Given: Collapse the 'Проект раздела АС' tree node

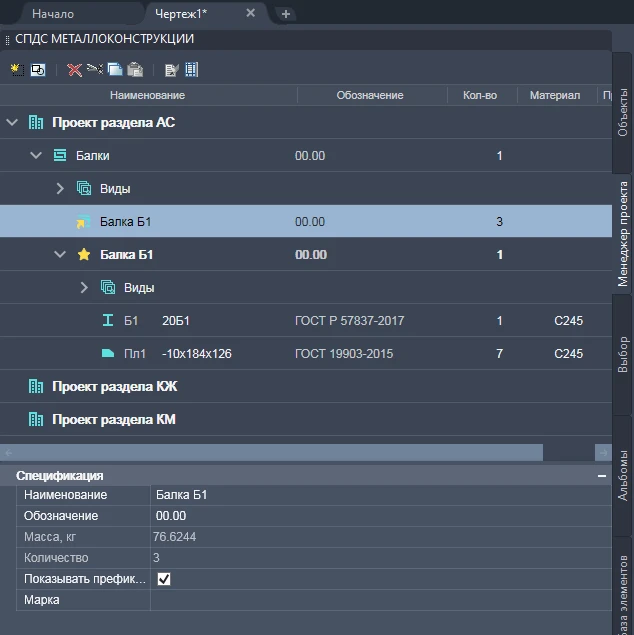Looking at the screenshot, I should (x=12, y=123).
